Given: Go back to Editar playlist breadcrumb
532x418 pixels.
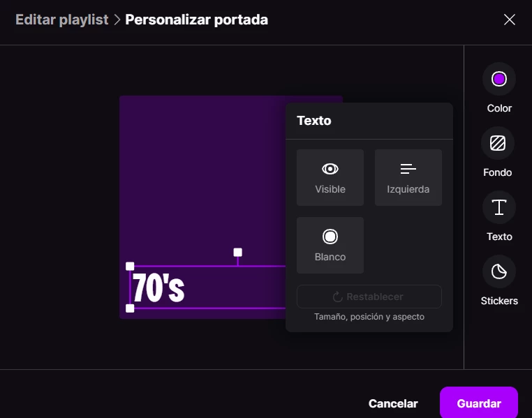Looking at the screenshot, I should tap(61, 20).
